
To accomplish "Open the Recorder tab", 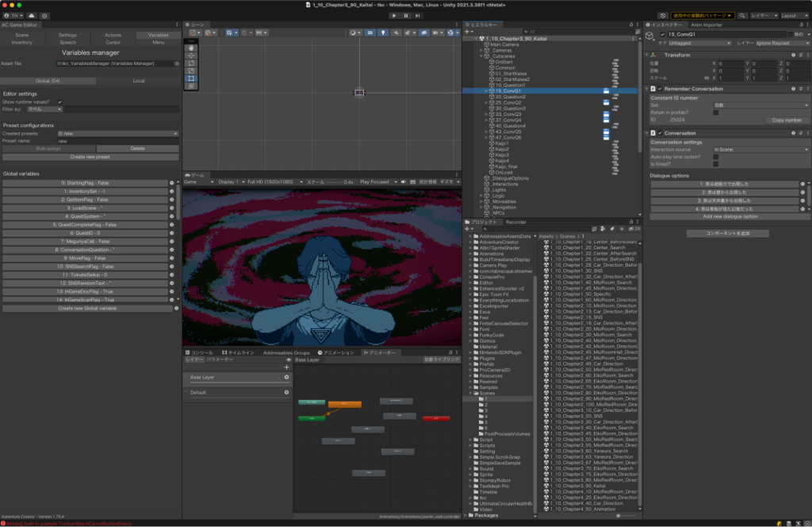I will (516, 222).
